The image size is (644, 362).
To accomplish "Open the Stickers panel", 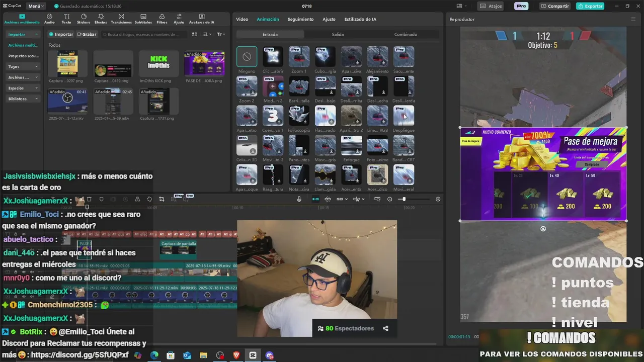I will 84,19.
